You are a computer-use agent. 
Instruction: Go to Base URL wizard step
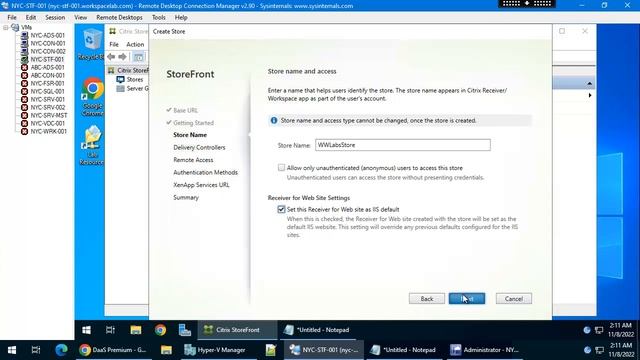[x=185, y=110]
